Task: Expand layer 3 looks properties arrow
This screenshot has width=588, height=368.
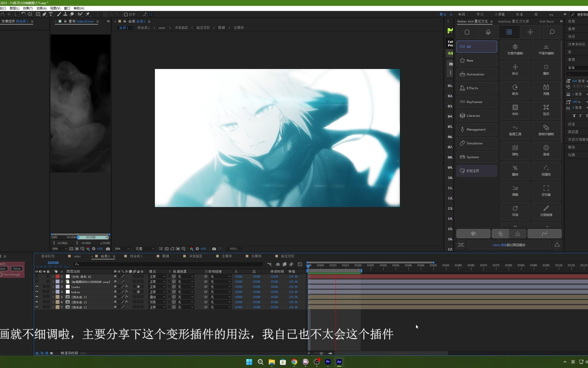Action: point(53,286)
